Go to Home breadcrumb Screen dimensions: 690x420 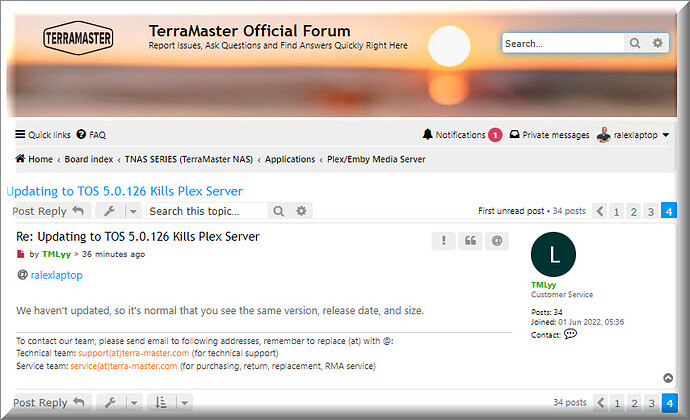click(34, 159)
